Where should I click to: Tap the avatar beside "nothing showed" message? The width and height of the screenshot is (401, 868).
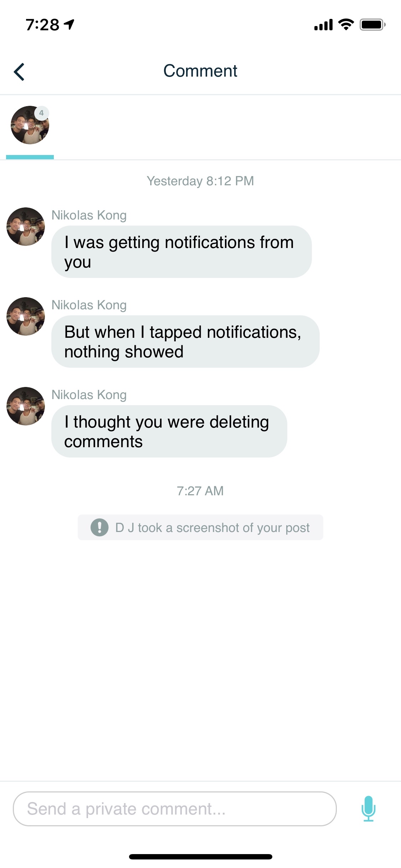pos(26,316)
